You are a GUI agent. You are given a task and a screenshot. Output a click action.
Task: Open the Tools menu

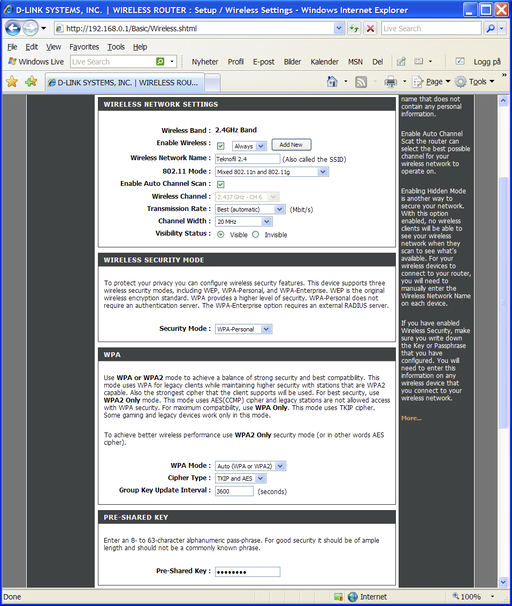tap(116, 47)
